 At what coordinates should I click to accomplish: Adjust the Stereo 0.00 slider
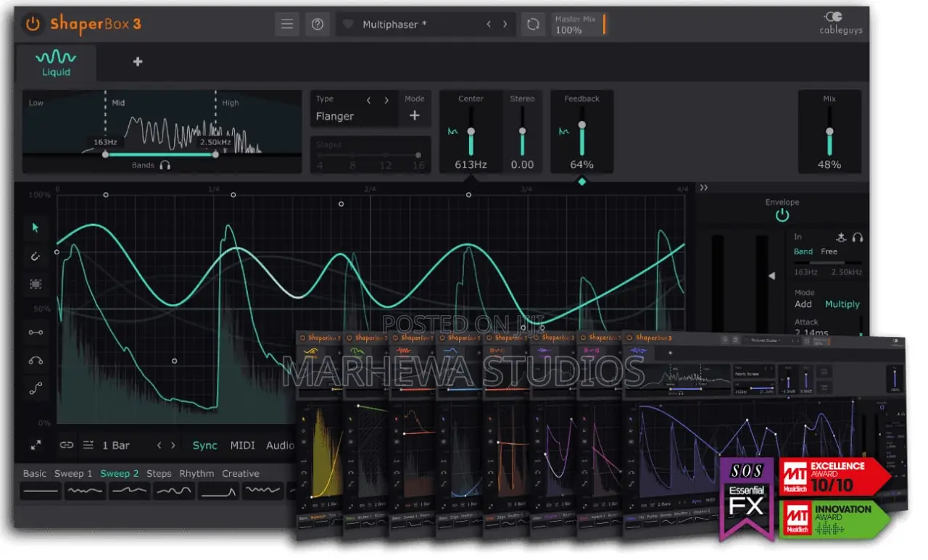tap(522, 131)
